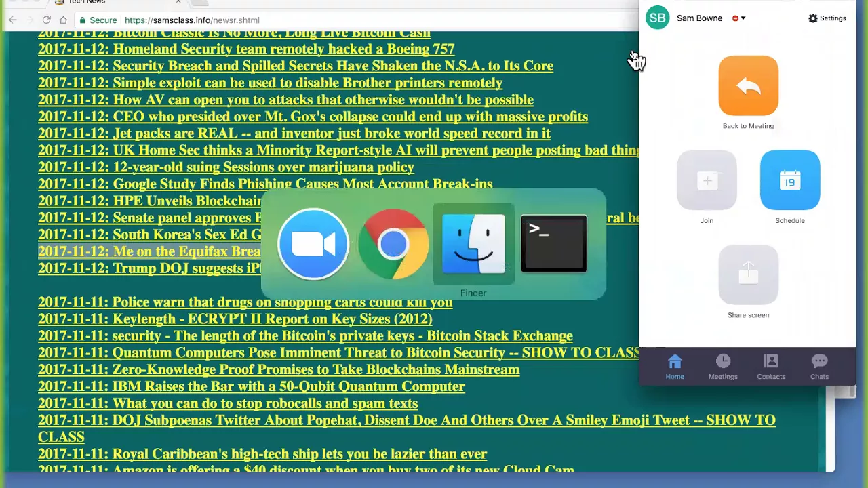Open the Keylength ECRYPT II Report link
The image size is (868, 488).
click(x=235, y=319)
